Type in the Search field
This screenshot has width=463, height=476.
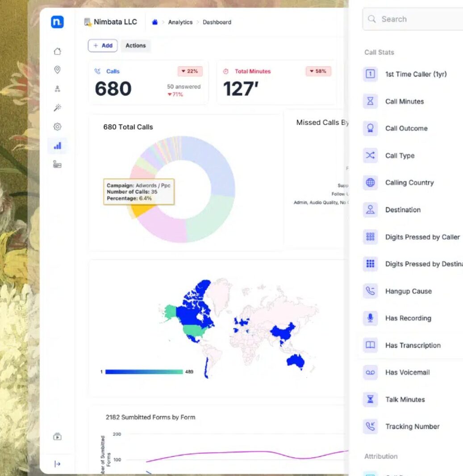[415, 19]
